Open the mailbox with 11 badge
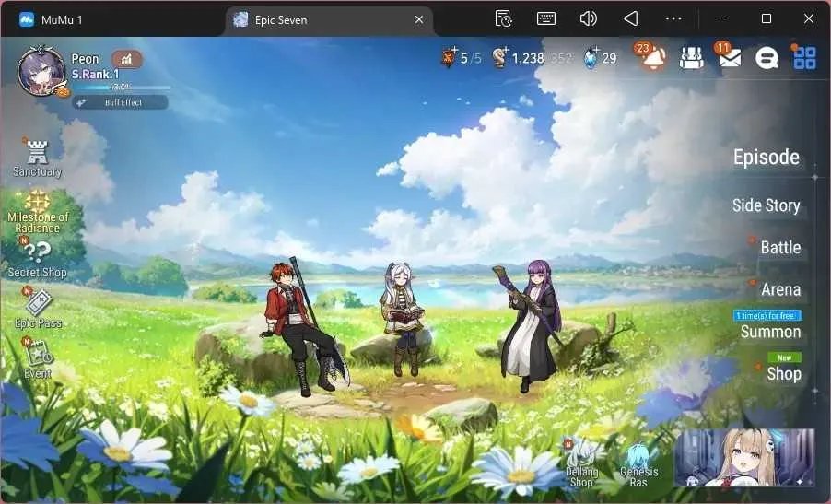 pos(728,56)
